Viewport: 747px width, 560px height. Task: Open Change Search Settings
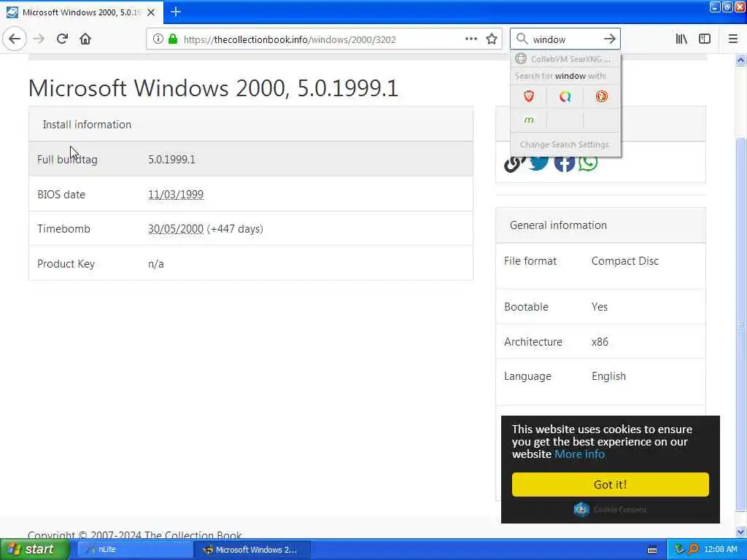pyautogui.click(x=565, y=144)
